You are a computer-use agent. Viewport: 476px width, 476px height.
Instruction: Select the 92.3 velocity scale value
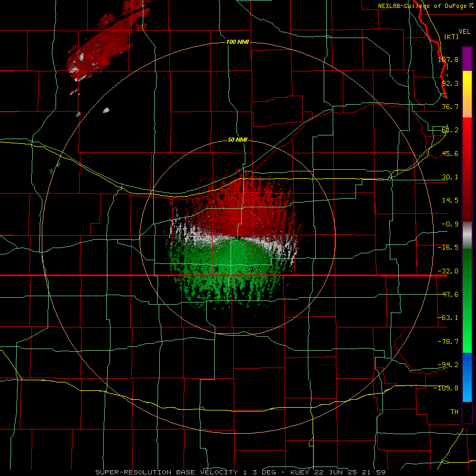(x=450, y=83)
